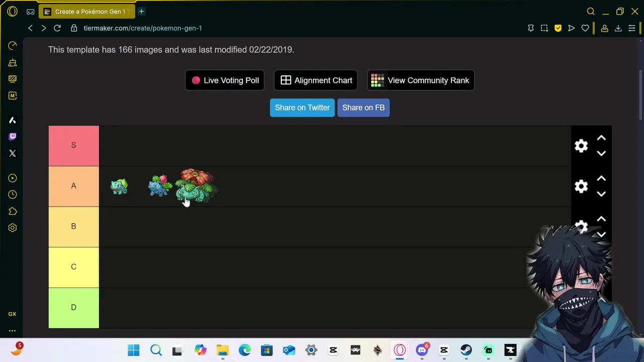Open Discord from the taskbar
Screen dimensions: 644x362
point(422,350)
